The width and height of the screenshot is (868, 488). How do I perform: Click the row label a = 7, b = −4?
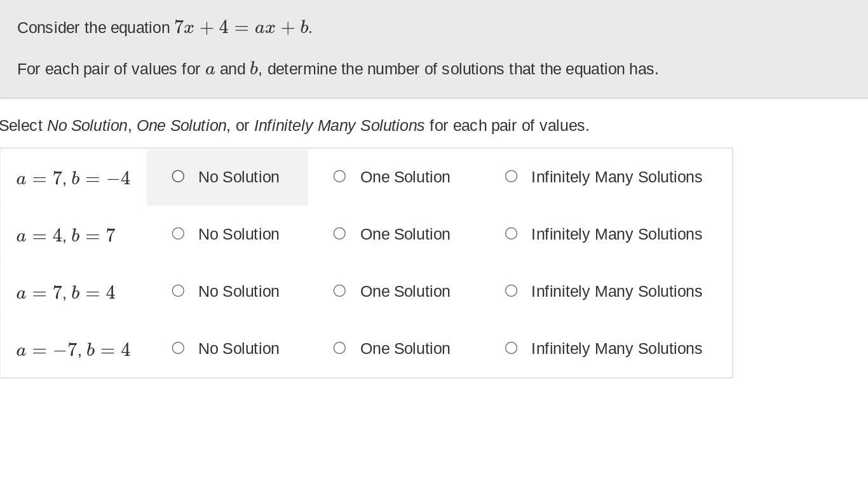pyautogui.click(x=73, y=179)
